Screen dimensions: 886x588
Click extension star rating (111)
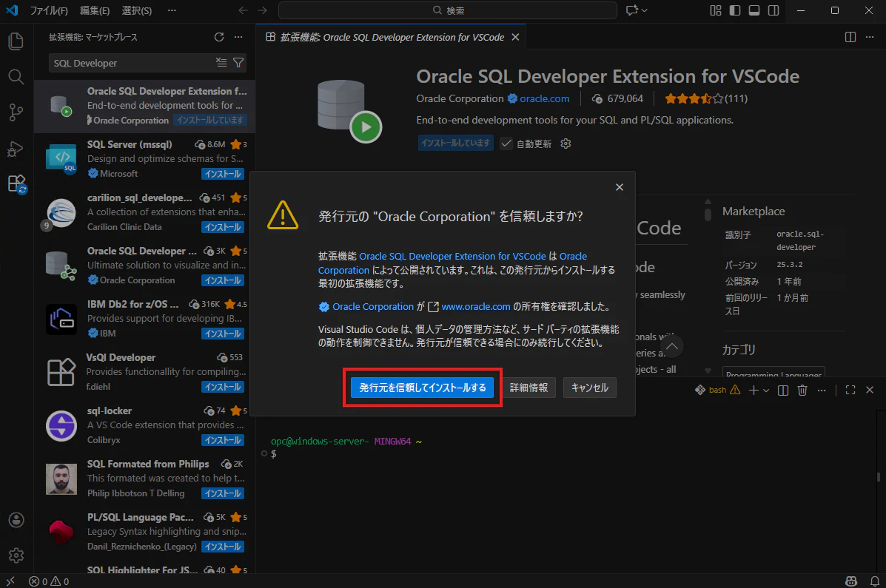705,98
